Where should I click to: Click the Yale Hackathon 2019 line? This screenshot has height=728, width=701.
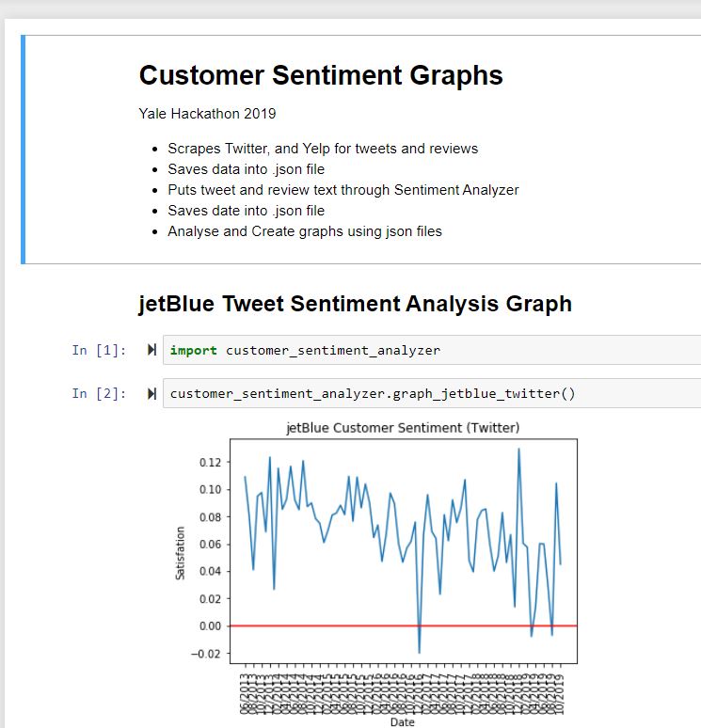[207, 114]
